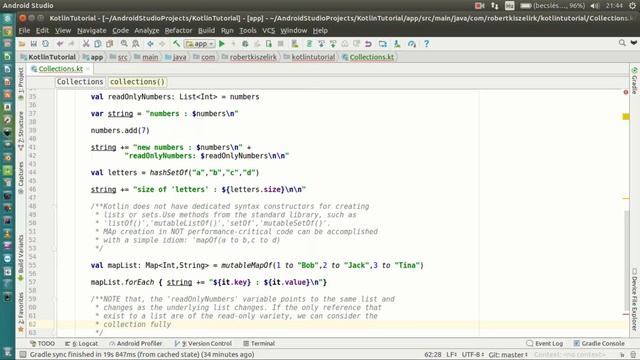640x360 pixels.
Task: Open the Android Profiler tool window
Action: (136, 344)
